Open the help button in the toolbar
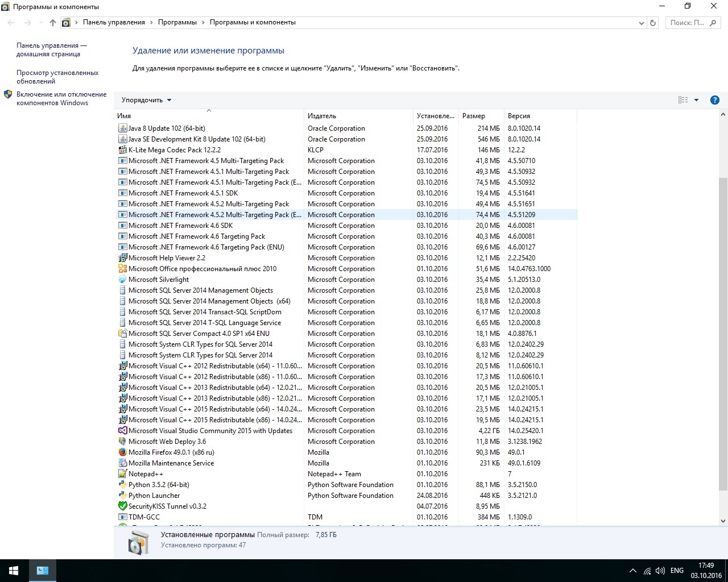 (715, 100)
